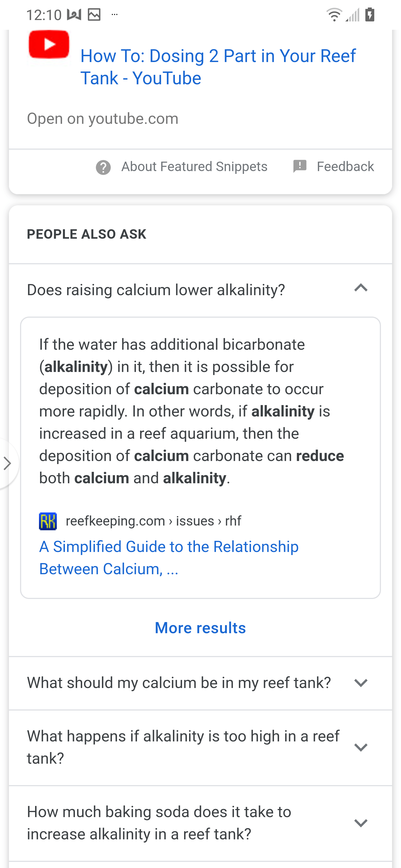Open the reefkeeping.com RK favicon

coord(48,521)
